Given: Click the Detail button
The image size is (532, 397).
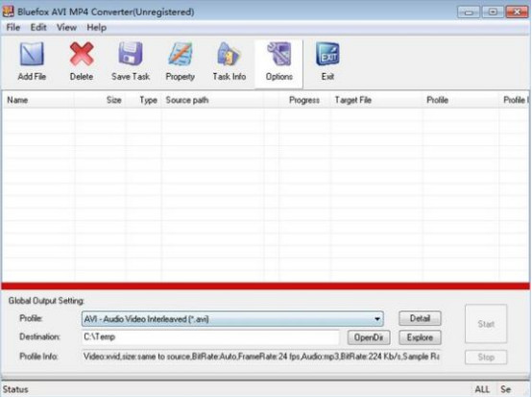Looking at the screenshot, I should (420, 318).
